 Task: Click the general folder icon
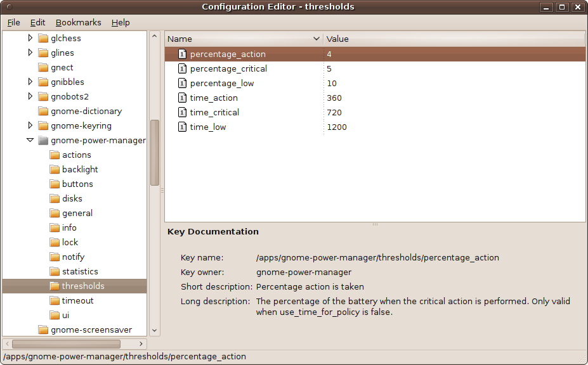point(55,213)
